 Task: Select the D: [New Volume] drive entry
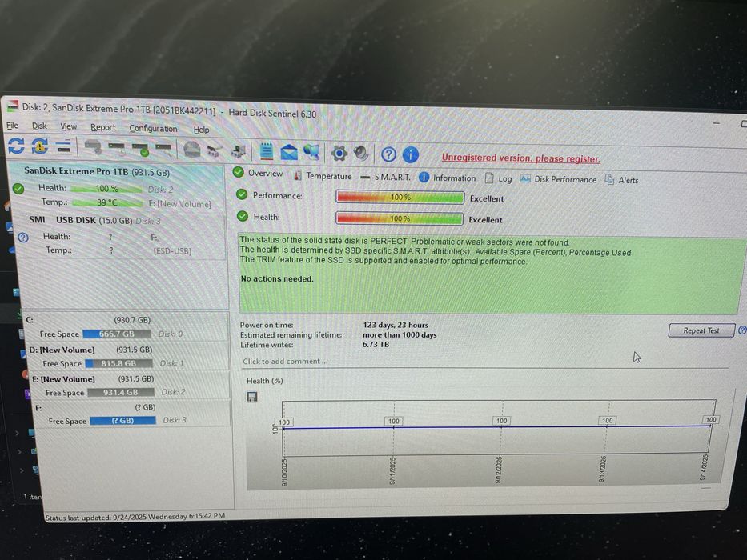coord(127,356)
